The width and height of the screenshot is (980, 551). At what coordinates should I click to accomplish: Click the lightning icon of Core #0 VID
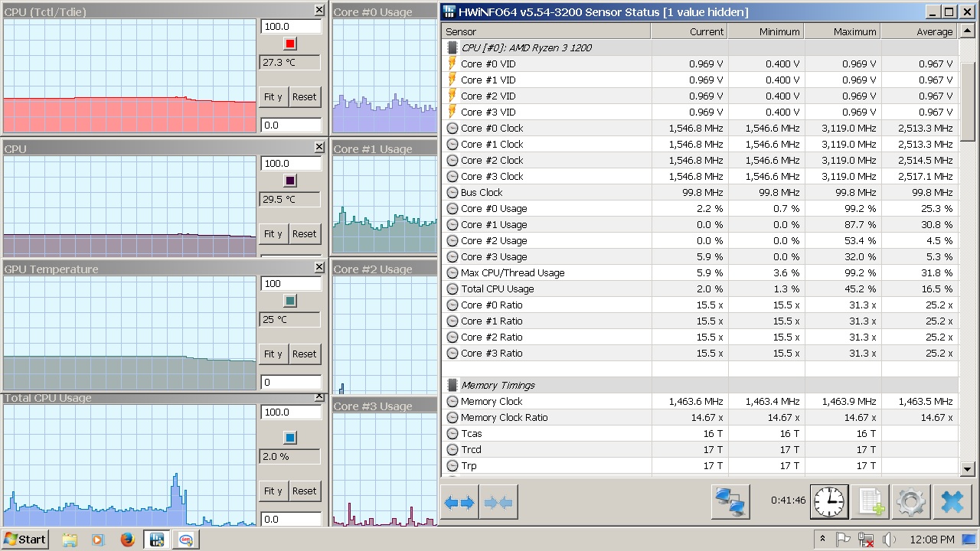coord(452,64)
